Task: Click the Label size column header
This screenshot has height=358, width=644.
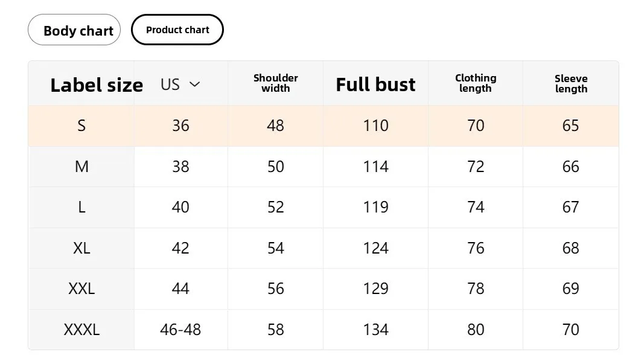Action: (96, 85)
